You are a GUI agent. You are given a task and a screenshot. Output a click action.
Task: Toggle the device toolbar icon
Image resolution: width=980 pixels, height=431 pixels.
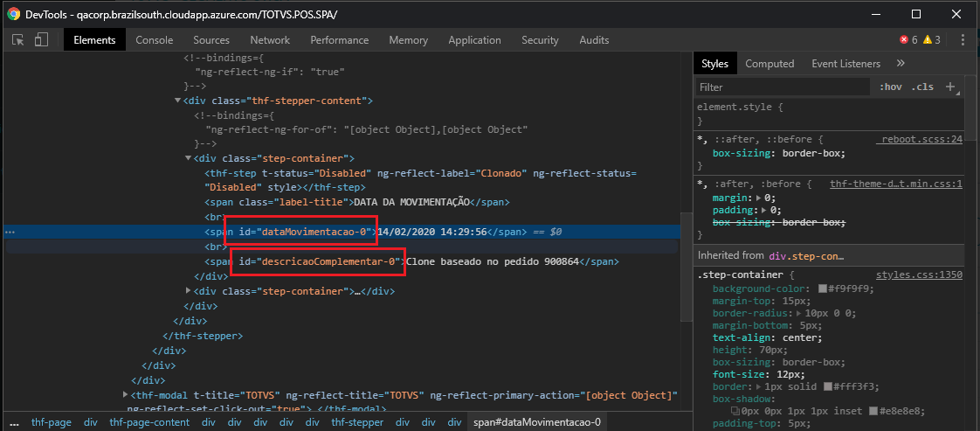(x=40, y=40)
